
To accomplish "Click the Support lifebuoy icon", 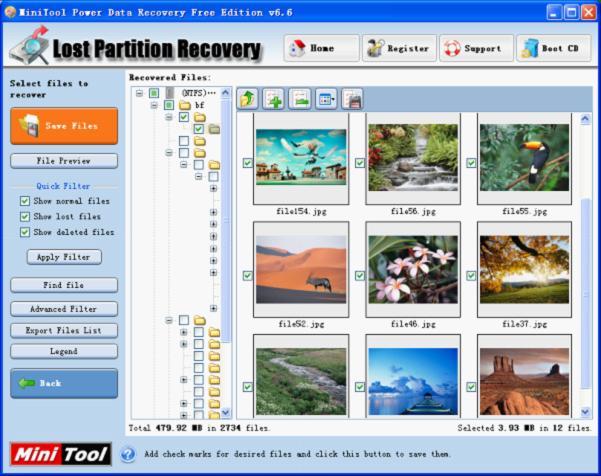I will 452,48.
